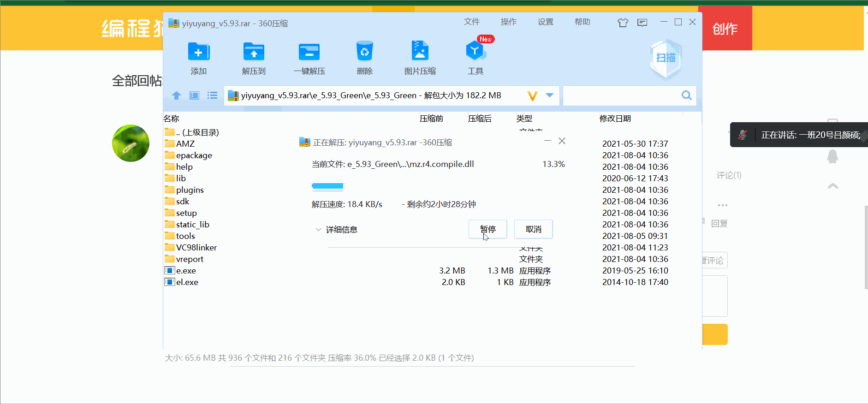868x404 pixels.
Task: Select the VC98linker folder
Action: (190, 247)
